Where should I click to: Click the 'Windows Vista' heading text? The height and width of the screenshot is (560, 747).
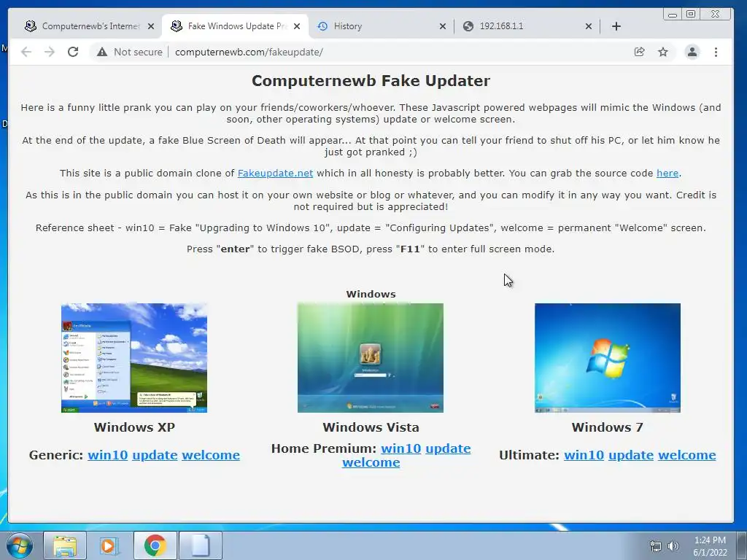(371, 427)
